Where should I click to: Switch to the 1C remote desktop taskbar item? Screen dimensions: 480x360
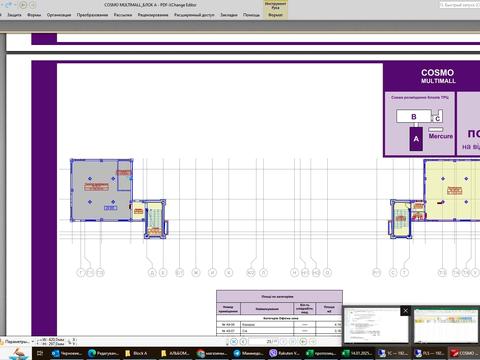[x=392, y=353]
